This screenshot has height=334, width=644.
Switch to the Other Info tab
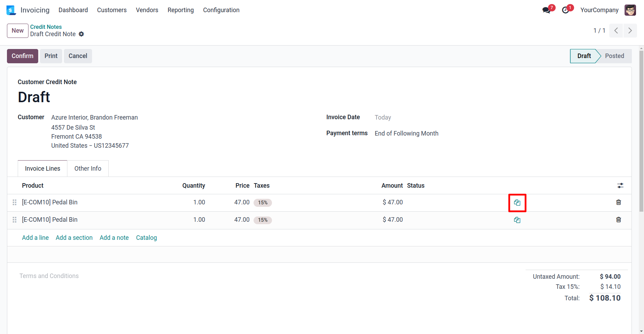88,169
